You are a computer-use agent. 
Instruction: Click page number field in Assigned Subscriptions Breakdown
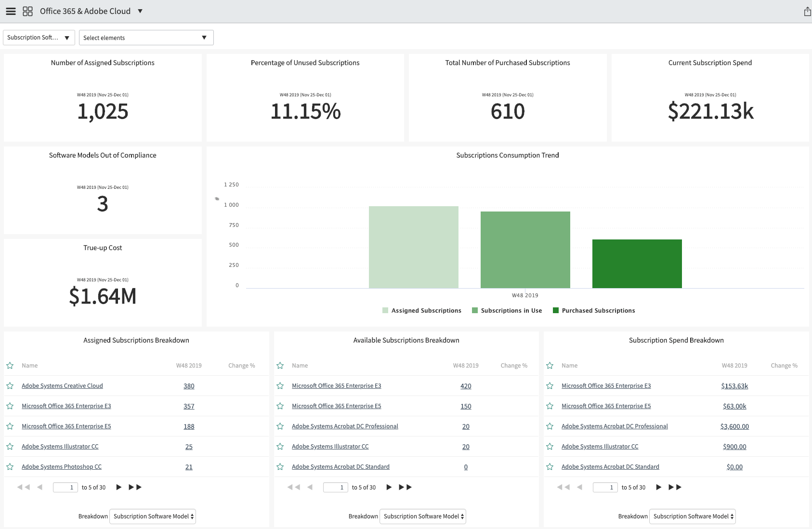click(65, 487)
